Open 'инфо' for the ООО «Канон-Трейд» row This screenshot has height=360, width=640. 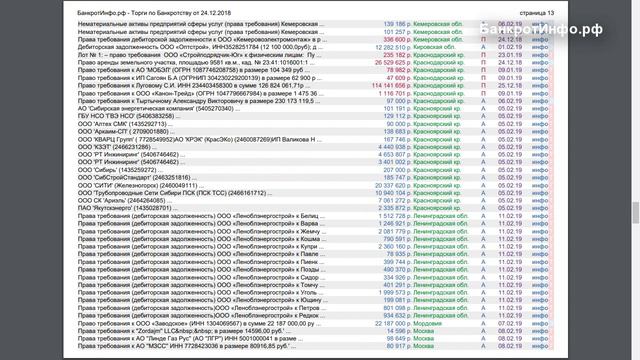pos(540,93)
